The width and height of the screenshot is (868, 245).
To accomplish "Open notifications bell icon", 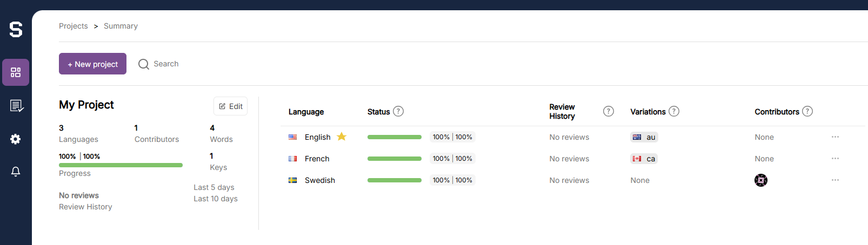I will (x=16, y=172).
